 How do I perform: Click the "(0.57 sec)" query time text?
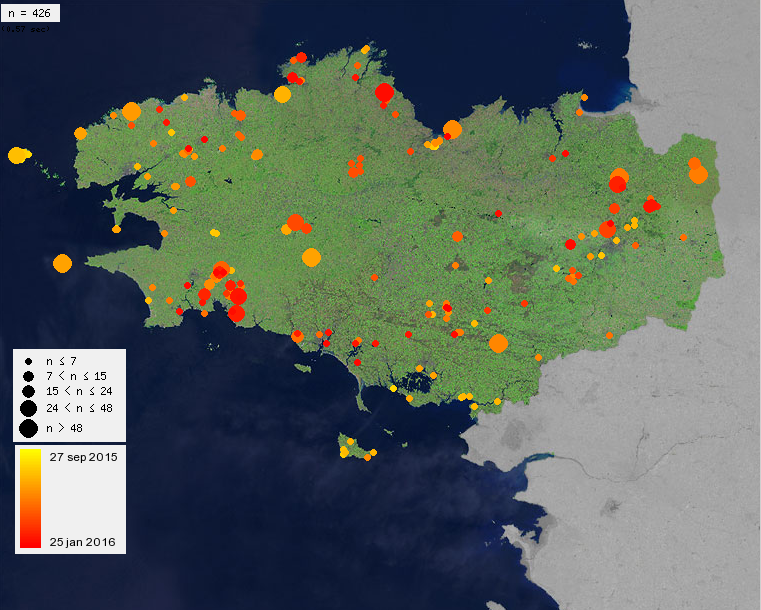click(x=26, y=29)
